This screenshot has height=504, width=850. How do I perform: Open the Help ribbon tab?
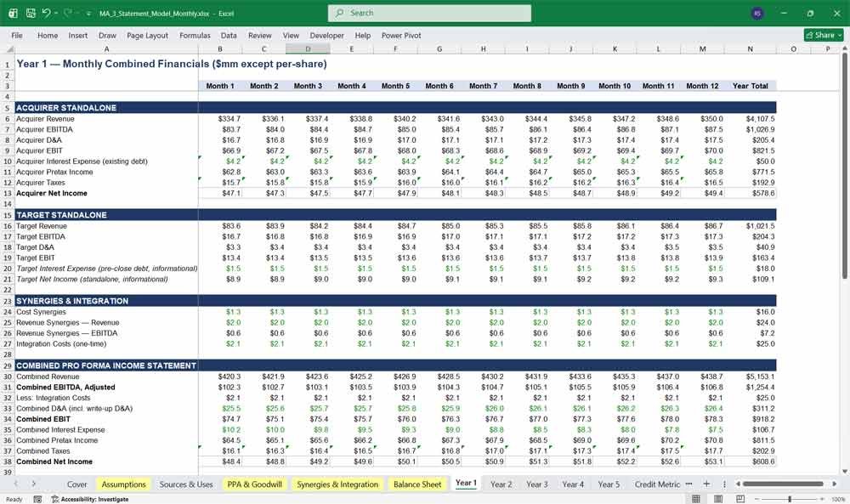coord(363,35)
